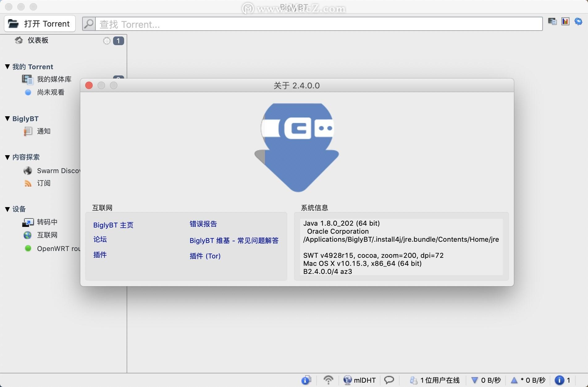
Task: Collapse the BiglyBT sidebar section
Action: 7,118
